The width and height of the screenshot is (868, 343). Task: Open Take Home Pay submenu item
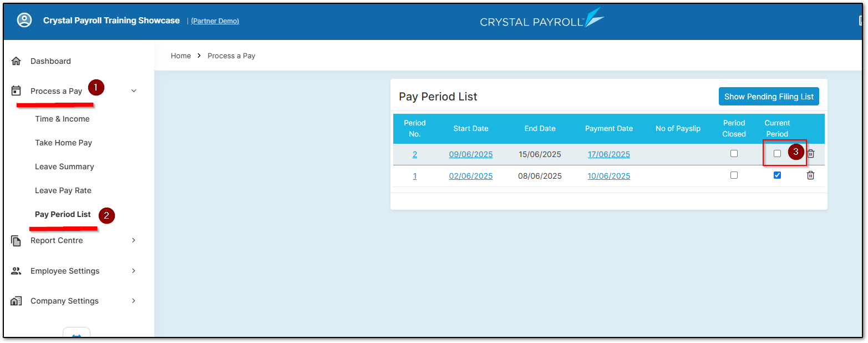point(63,143)
